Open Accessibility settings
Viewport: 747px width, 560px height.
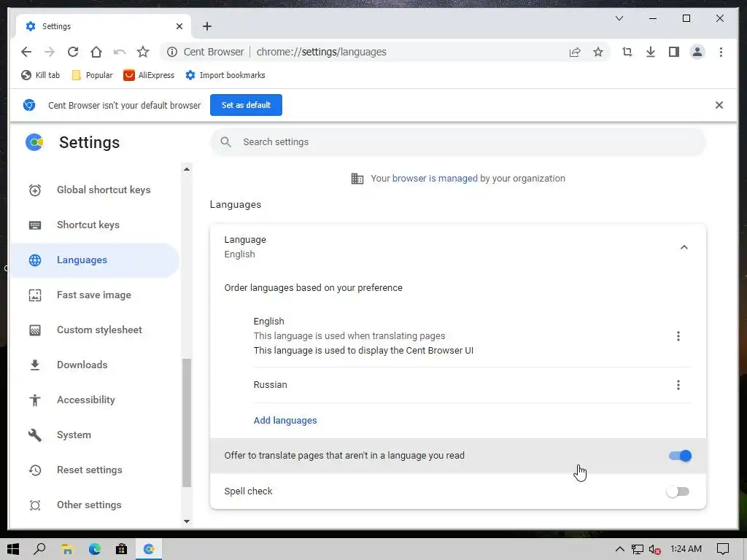click(x=95, y=400)
